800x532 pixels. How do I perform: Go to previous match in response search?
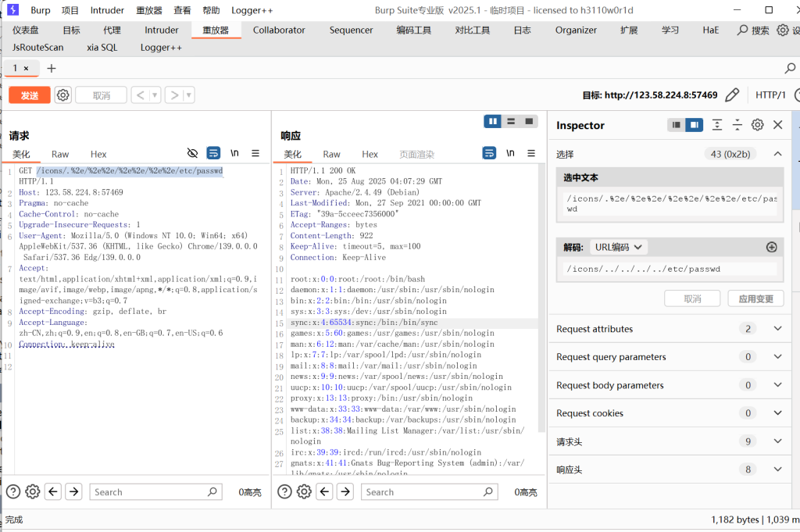[x=324, y=491]
